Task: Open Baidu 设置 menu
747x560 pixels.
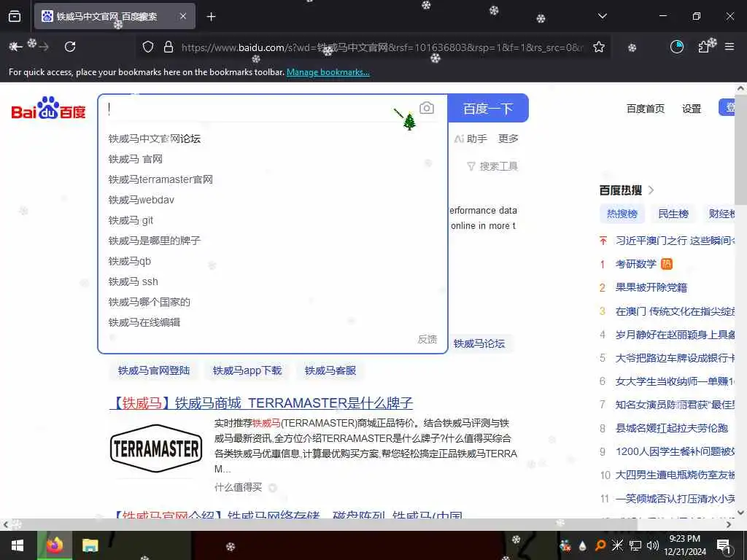Action: [x=692, y=109]
